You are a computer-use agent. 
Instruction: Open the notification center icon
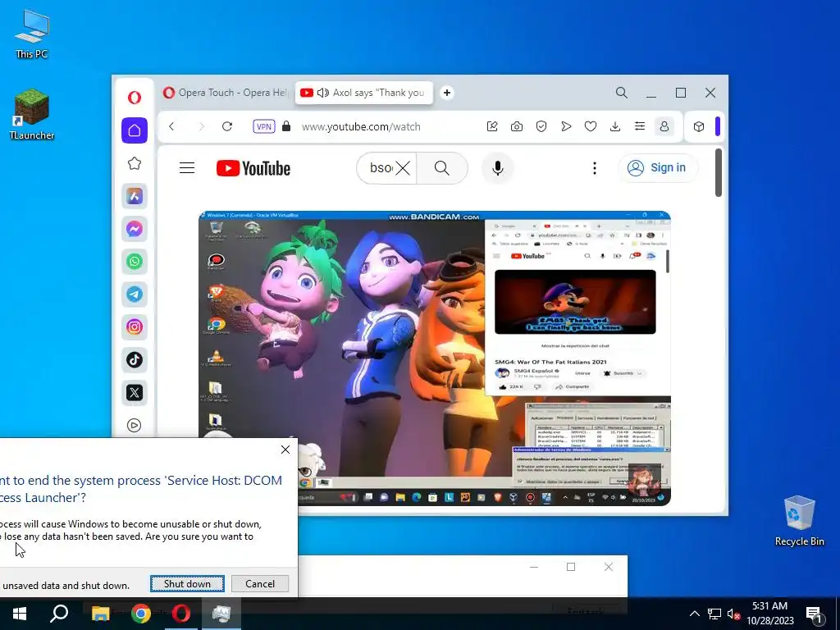(815, 614)
